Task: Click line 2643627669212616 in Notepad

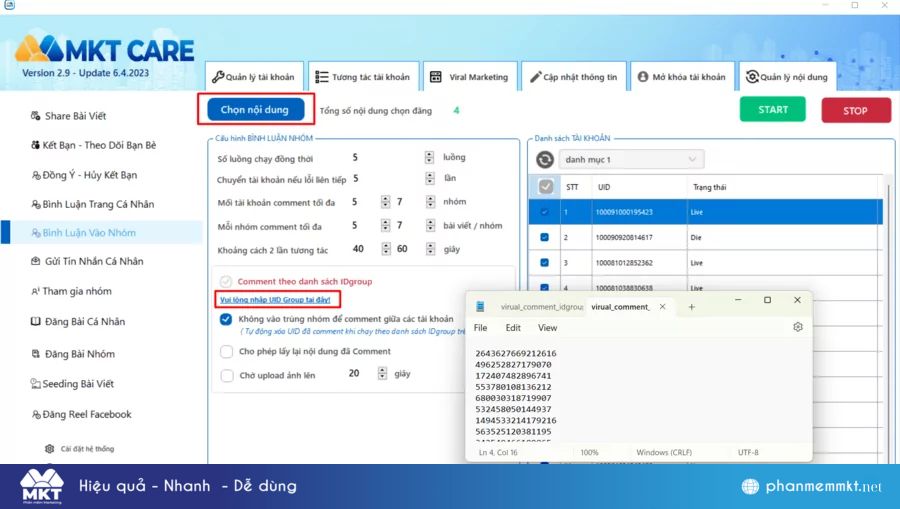Action: pyautogui.click(x=515, y=353)
